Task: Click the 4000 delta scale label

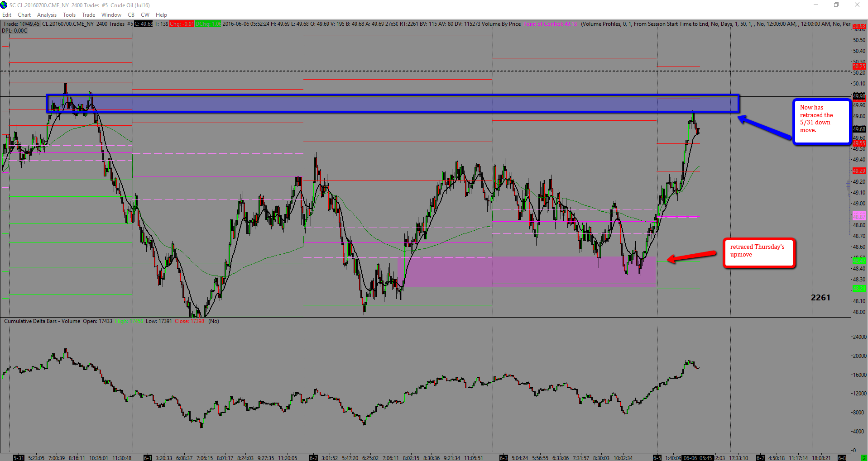Action: [x=859, y=432]
